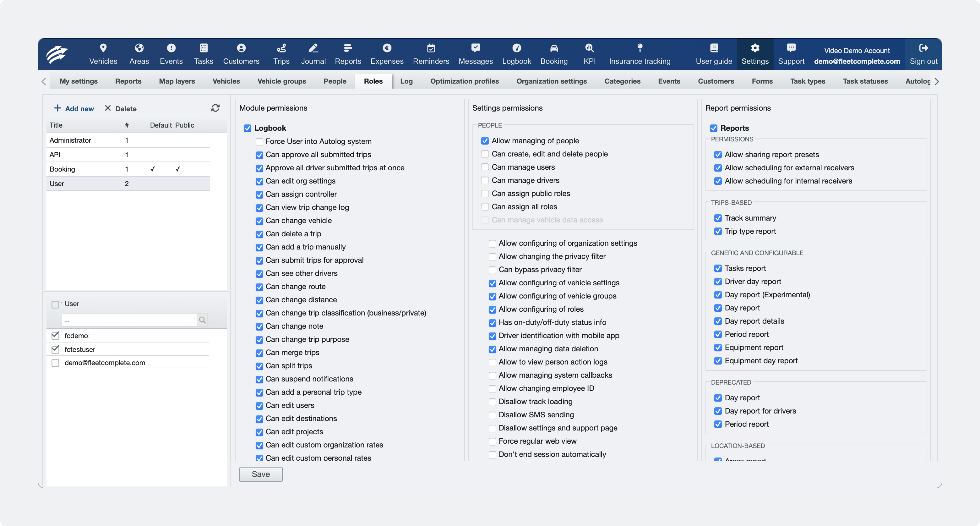This screenshot has width=980, height=526.
Task: Select the Administrator role row
Action: point(128,140)
